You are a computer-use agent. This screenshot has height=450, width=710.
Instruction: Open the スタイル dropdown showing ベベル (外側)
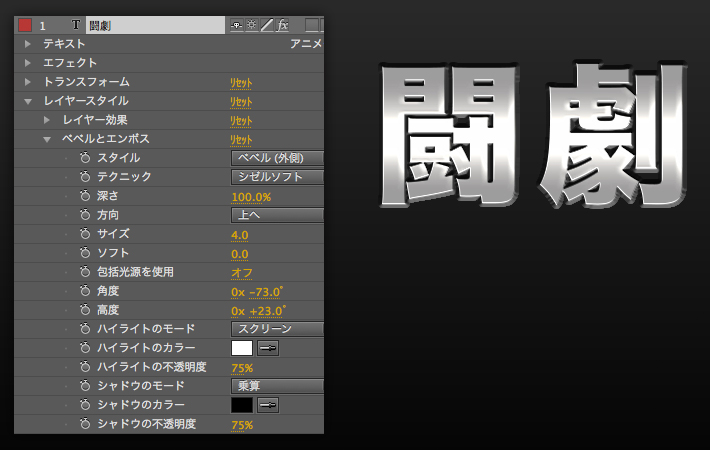pyautogui.click(x=277, y=158)
